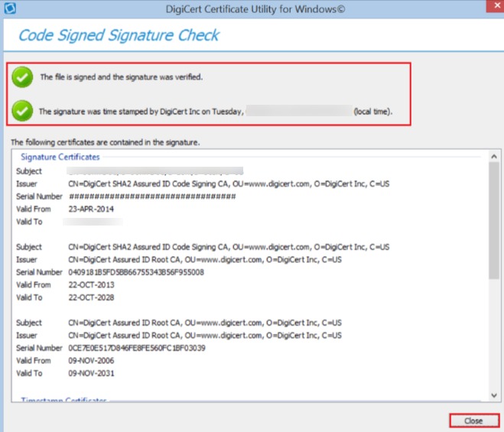Click the Valid From value 23-APR-2014
Viewport: 504px width, 432px height.
[91, 210]
